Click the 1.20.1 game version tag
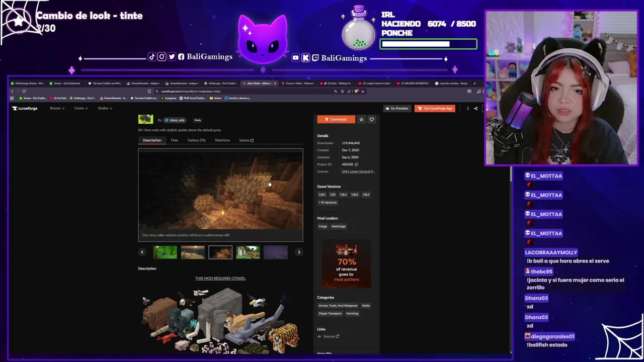The height and width of the screenshot is (362, 644). point(322,195)
